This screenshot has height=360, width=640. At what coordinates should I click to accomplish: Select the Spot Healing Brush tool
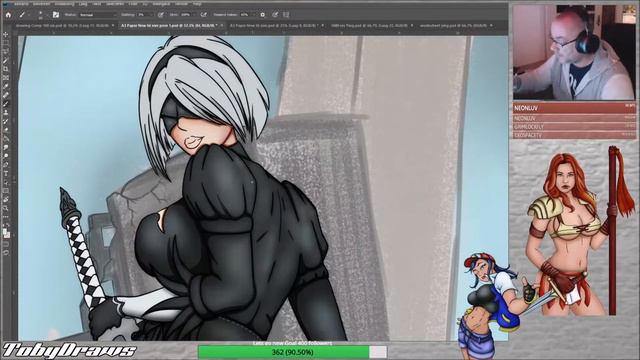(x=6, y=95)
